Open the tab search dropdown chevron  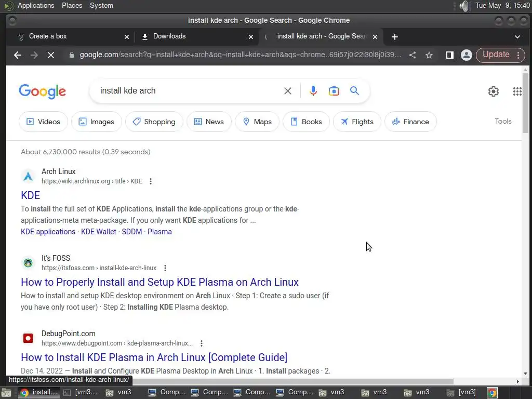[x=517, y=37]
